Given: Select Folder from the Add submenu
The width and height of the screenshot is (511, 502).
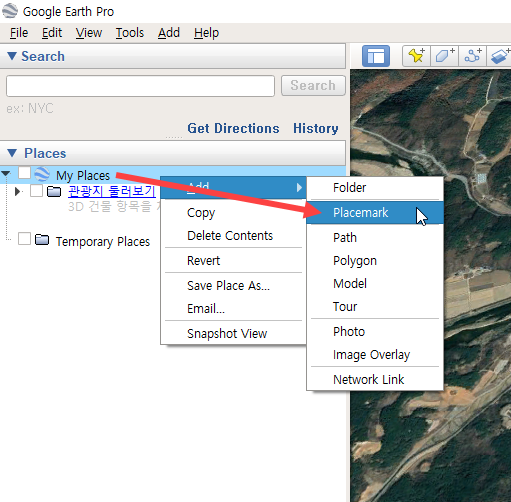Looking at the screenshot, I should click(x=375, y=188).
